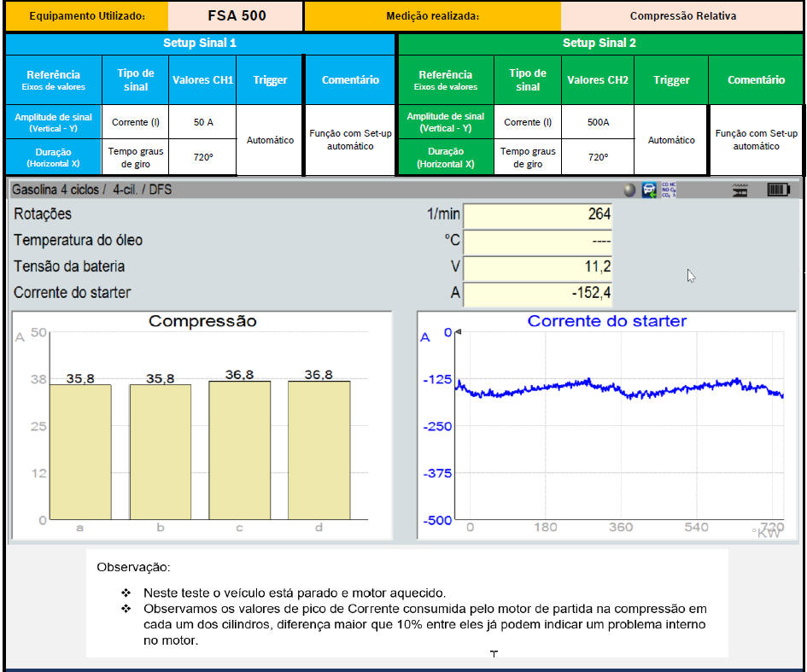Click the trigger marker at graph top-left
This screenshot has height=672, width=807.
click(456, 331)
